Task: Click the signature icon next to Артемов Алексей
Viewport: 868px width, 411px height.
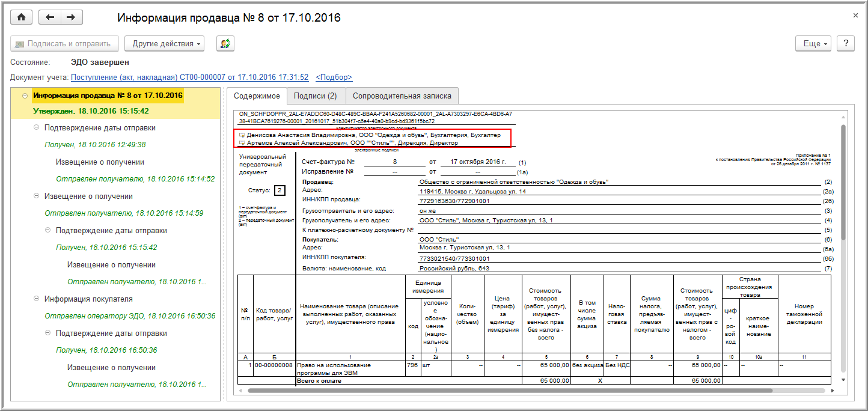Action: pos(242,143)
